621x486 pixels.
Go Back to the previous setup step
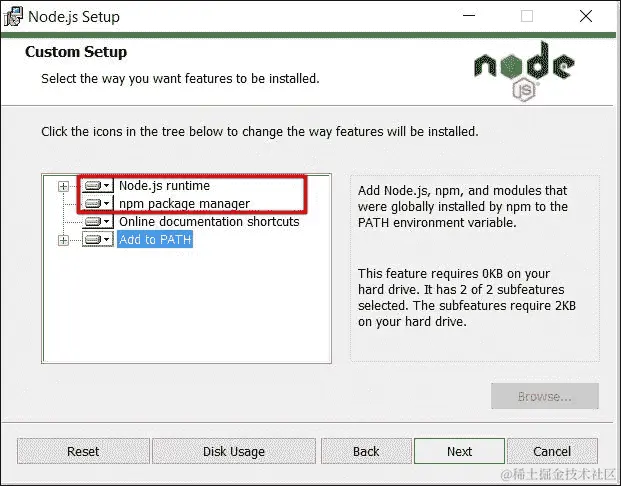[x=366, y=451]
